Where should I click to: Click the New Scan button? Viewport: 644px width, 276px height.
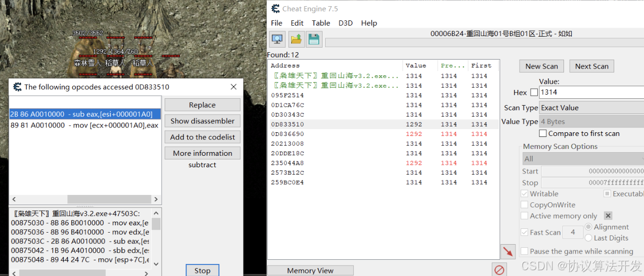click(542, 66)
